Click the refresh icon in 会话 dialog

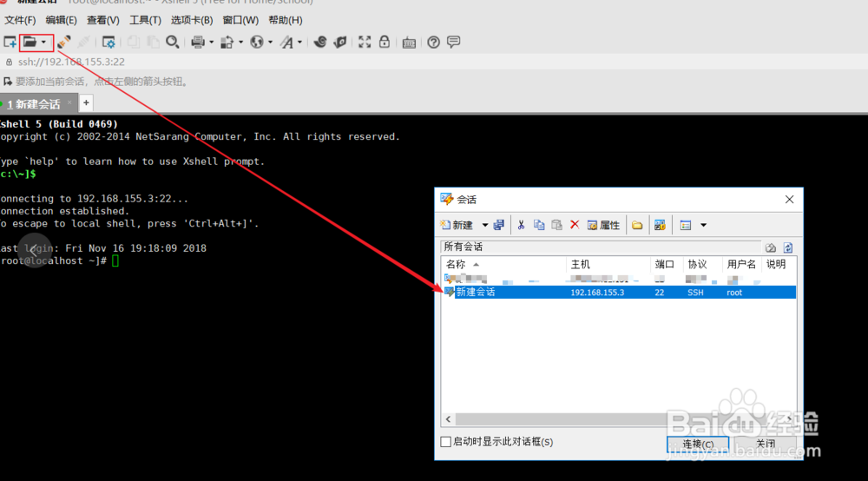click(x=788, y=247)
